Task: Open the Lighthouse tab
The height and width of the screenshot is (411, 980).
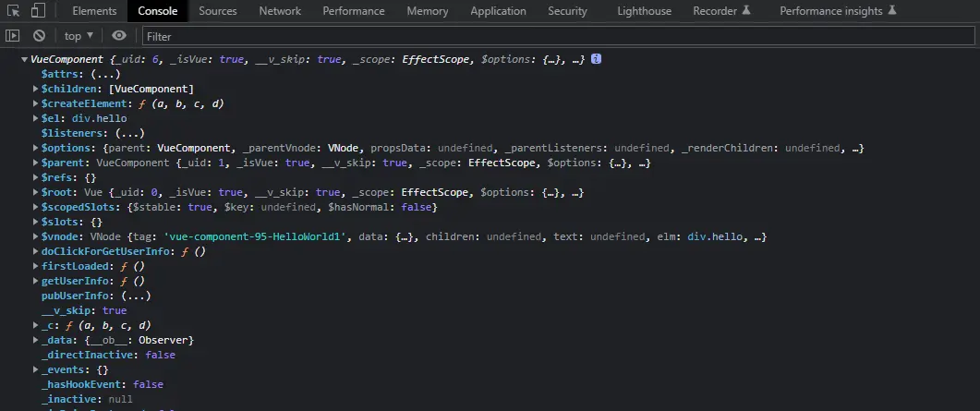Action: pyautogui.click(x=645, y=10)
